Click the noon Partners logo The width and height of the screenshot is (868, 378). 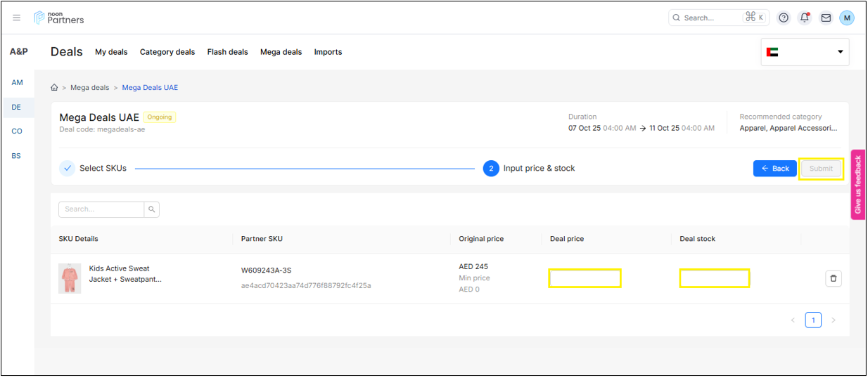[59, 18]
